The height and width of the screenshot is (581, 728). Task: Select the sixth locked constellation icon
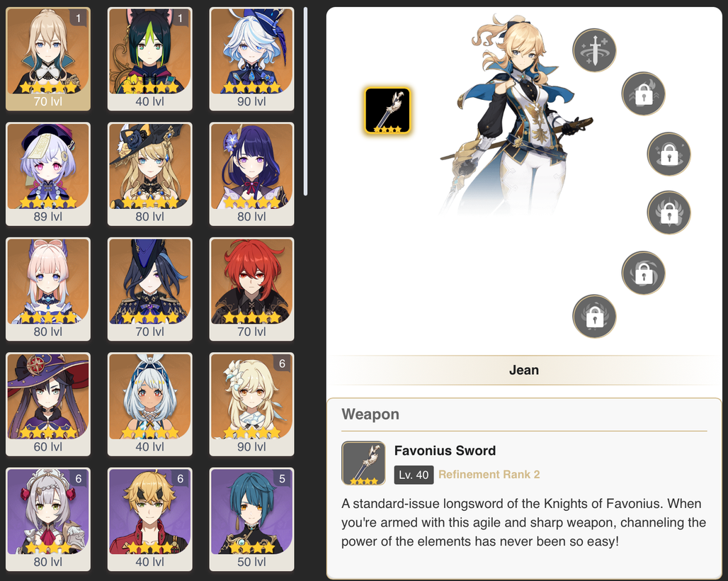(x=594, y=316)
